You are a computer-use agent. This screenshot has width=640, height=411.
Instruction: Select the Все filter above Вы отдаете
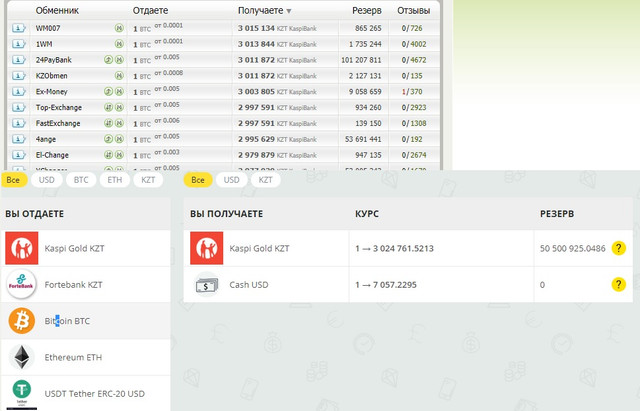[13, 180]
